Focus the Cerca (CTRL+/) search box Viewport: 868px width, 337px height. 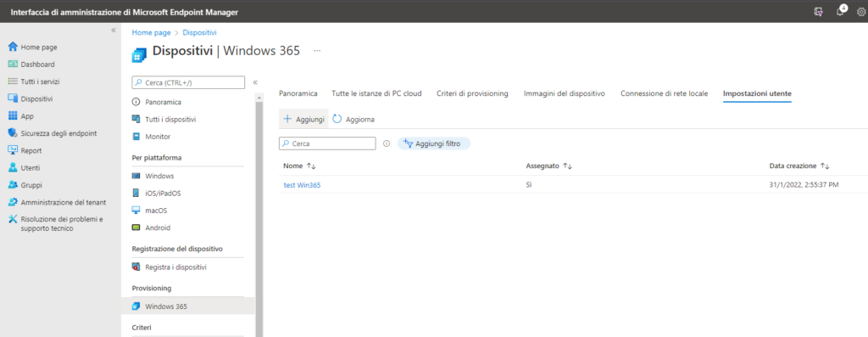[x=188, y=82]
